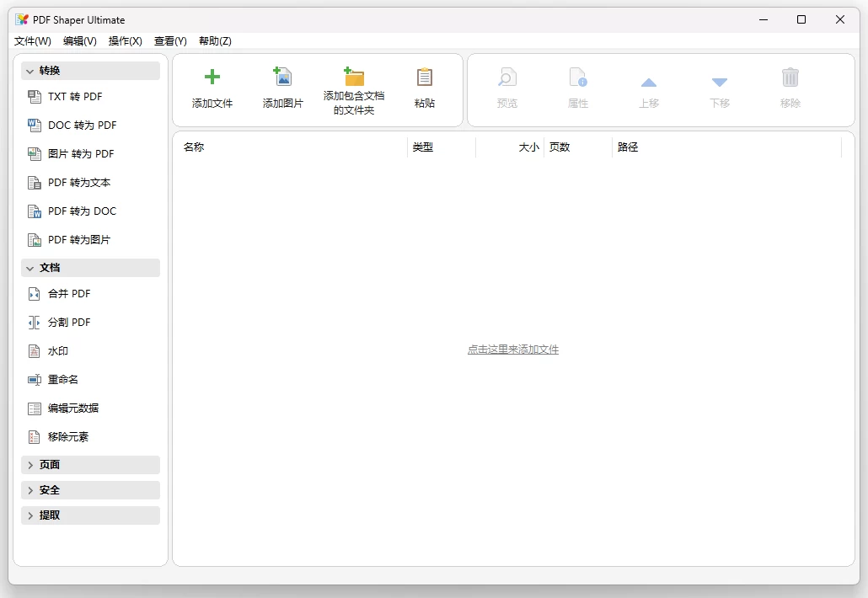The width and height of the screenshot is (868, 598).
Task: Click the 名称 column header
Action: pyautogui.click(x=193, y=147)
